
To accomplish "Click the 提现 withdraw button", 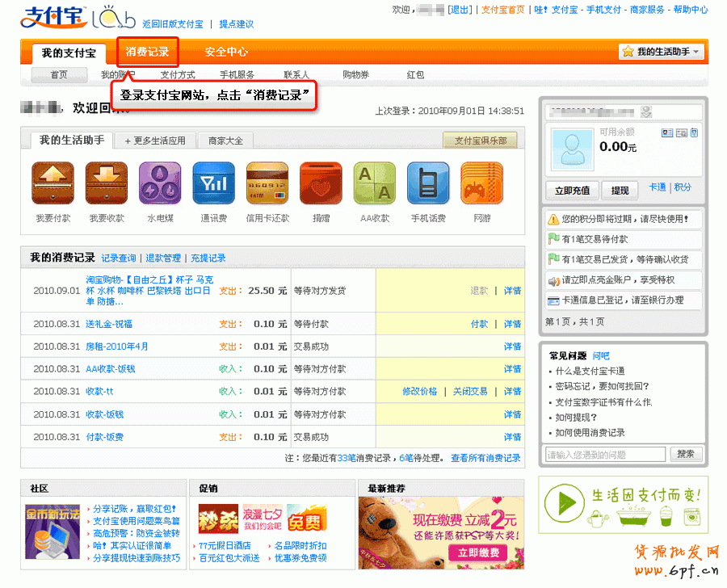I will coord(620,191).
